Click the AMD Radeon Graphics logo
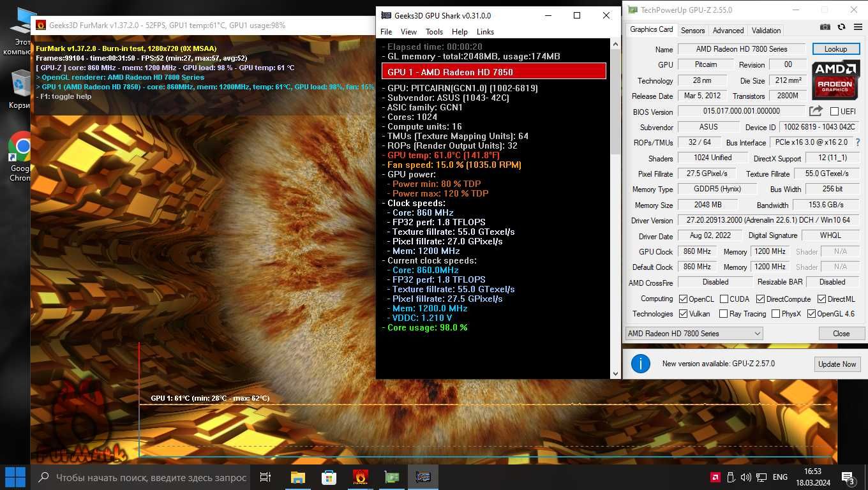 [835, 80]
